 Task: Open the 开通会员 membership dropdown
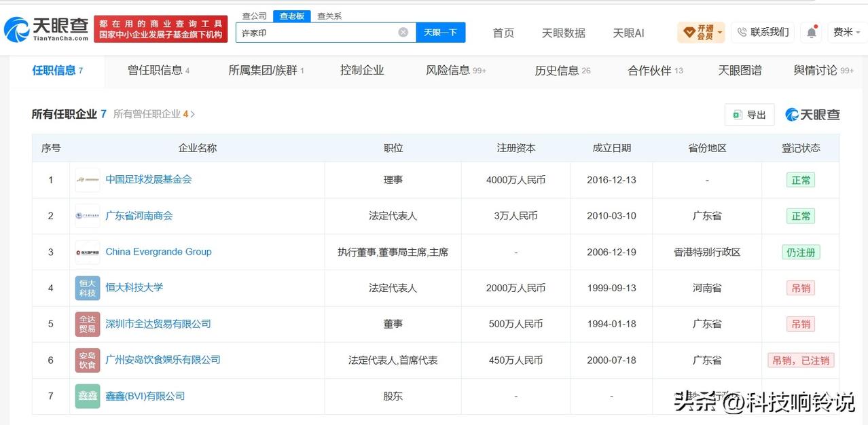701,32
